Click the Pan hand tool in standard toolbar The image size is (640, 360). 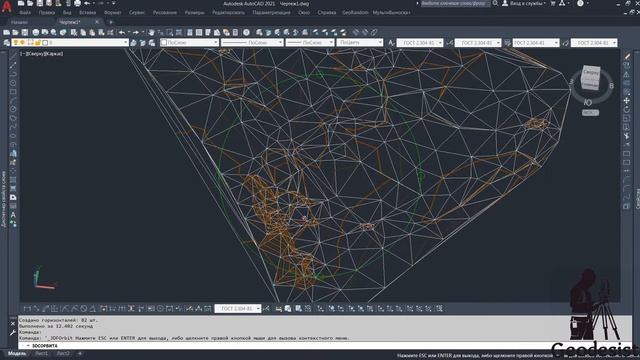tap(151, 32)
